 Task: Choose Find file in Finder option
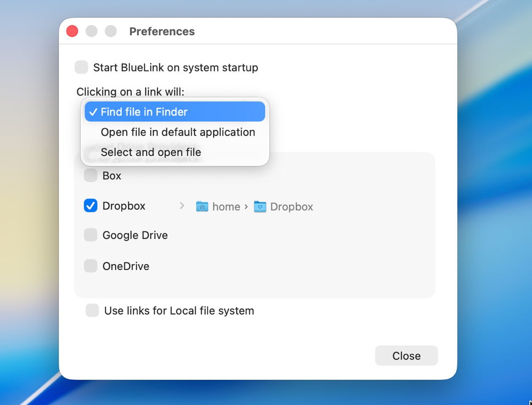point(175,112)
